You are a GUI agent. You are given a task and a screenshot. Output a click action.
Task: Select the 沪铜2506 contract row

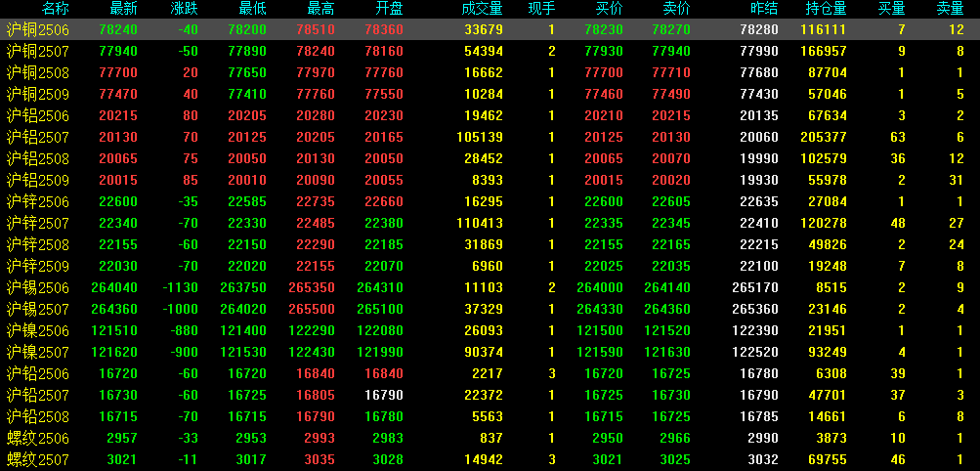click(x=490, y=29)
